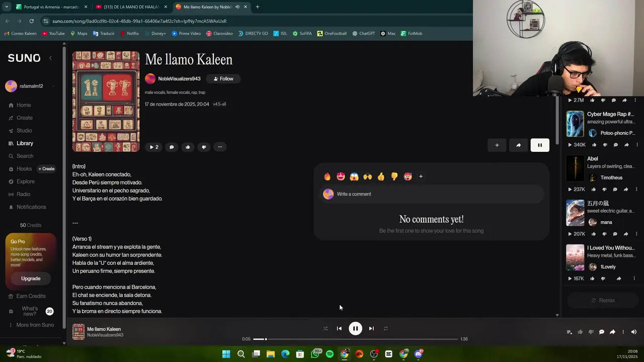Open the Chrome tab search dropdown
644x362 pixels.
tap(6, 7)
